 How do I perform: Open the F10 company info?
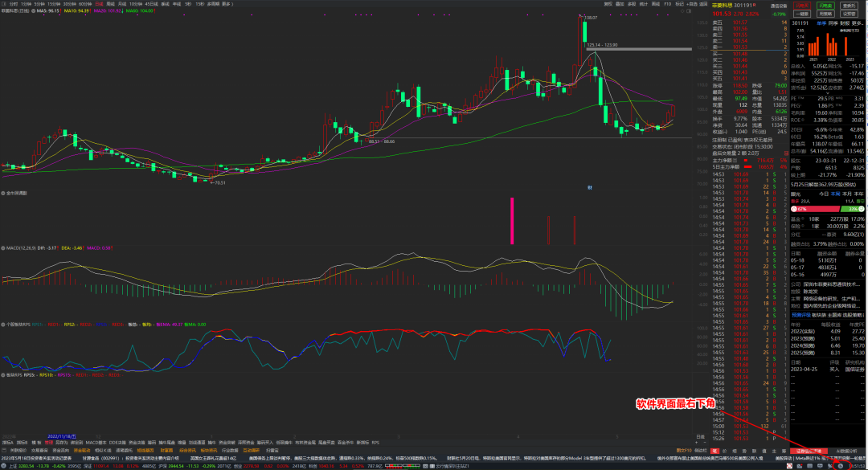click(x=668, y=4)
